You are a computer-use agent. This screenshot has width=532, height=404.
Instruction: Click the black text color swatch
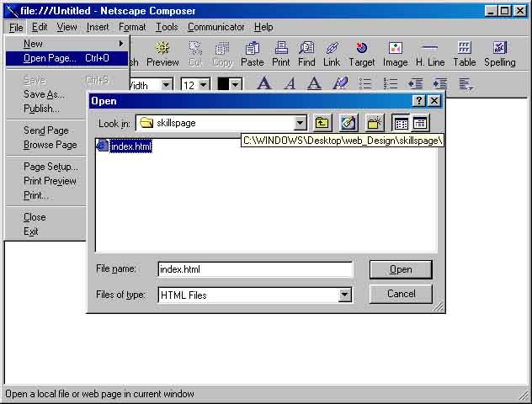(x=223, y=84)
